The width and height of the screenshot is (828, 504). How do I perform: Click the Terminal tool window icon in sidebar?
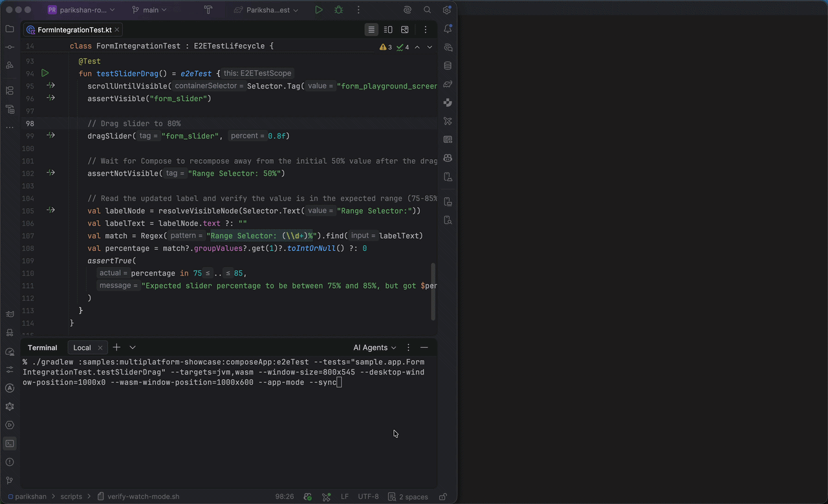pos(10,444)
